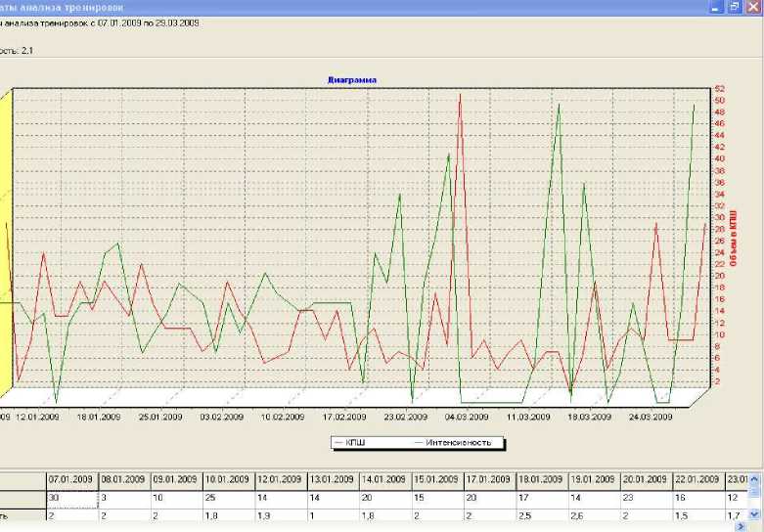This screenshot has height=532, width=764.
Task: Click the table's vertical scroll down arrow
Action: pyautogui.click(x=754, y=514)
